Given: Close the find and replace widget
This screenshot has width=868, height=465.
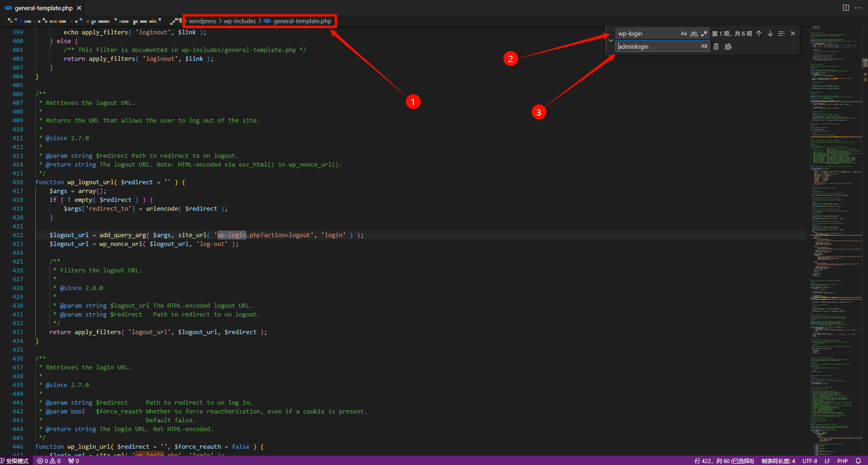Looking at the screenshot, I should click(793, 33).
